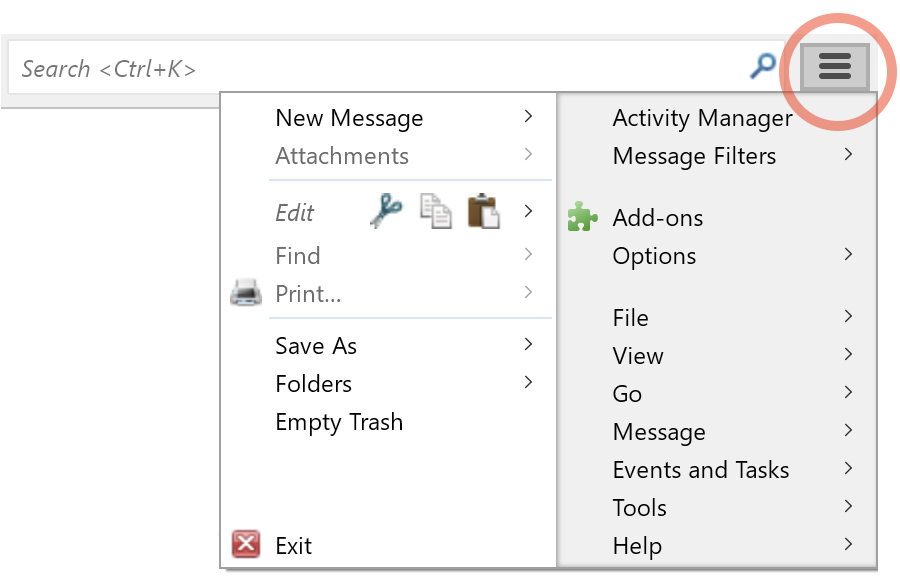Select the Help menu entry

(637, 545)
